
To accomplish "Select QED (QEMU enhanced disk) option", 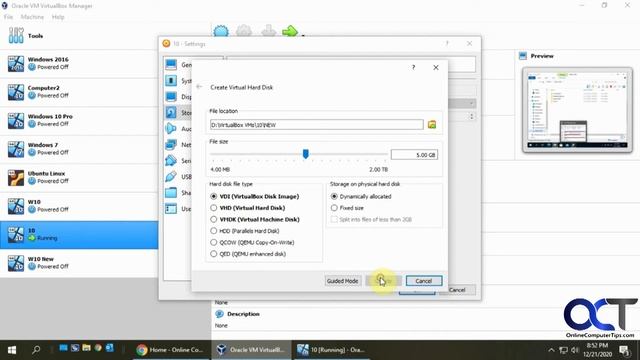I will click(213, 253).
